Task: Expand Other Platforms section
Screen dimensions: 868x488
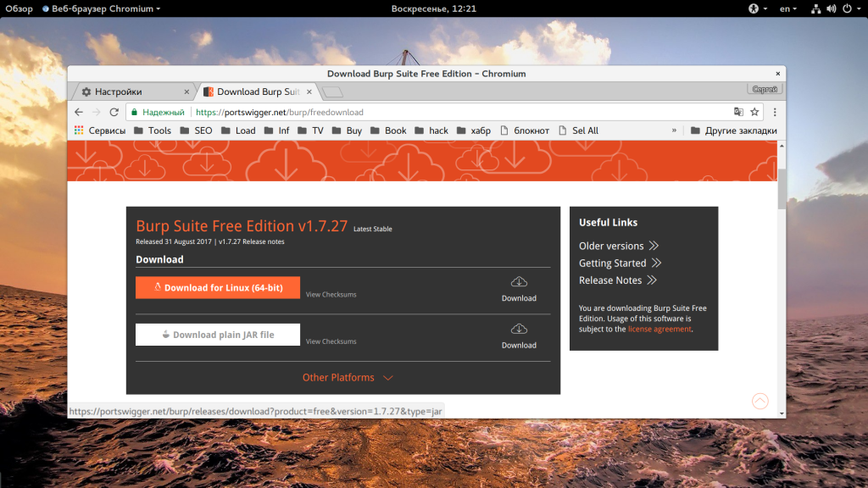Action: [348, 377]
